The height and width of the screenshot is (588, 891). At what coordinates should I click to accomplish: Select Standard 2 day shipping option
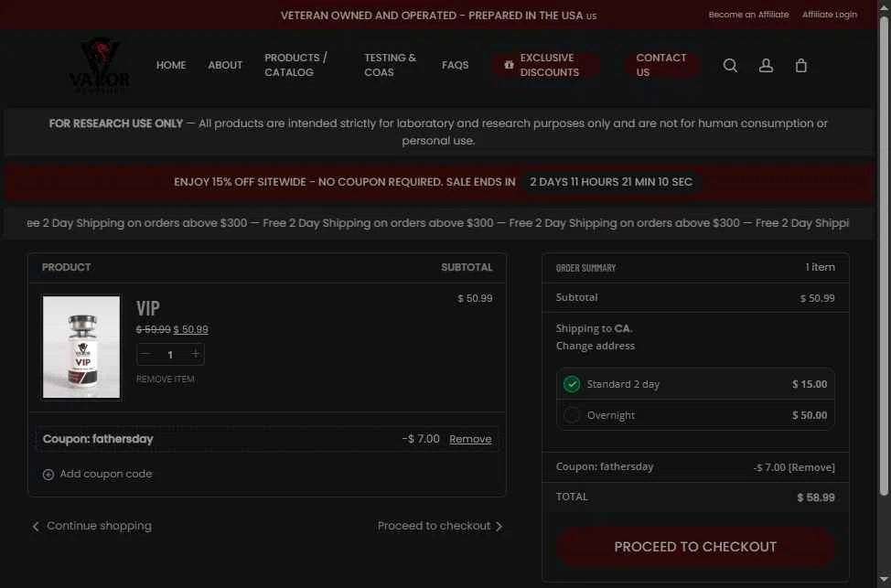point(572,384)
